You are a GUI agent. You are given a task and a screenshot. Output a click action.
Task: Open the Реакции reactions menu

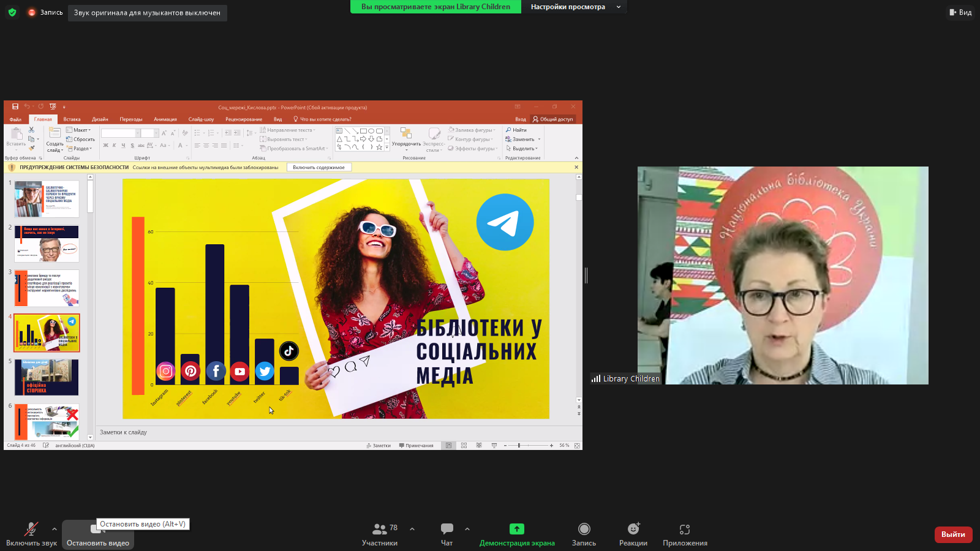(633, 534)
